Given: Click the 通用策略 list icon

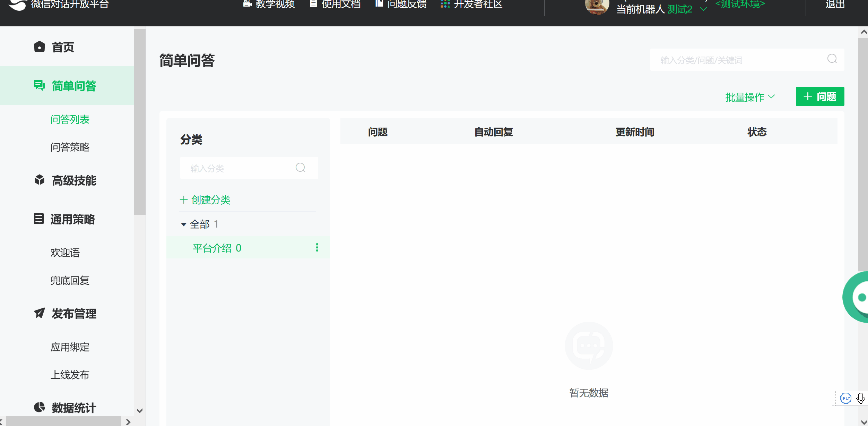Looking at the screenshot, I should pos(39,219).
